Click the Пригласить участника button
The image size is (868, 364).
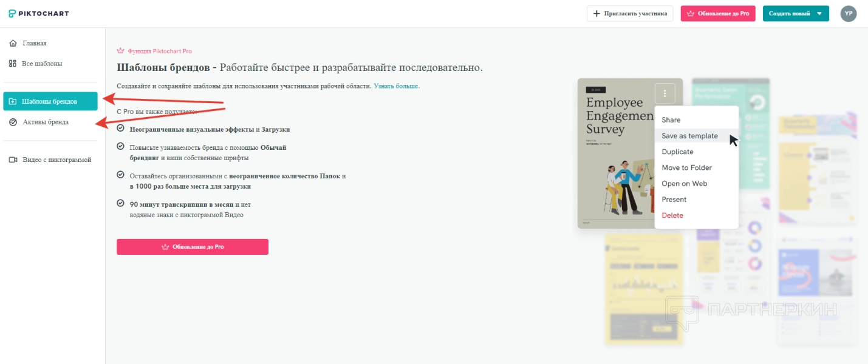[630, 13]
